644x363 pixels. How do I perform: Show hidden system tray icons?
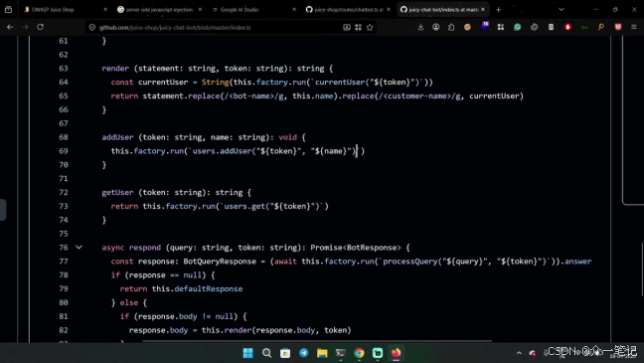(519, 353)
